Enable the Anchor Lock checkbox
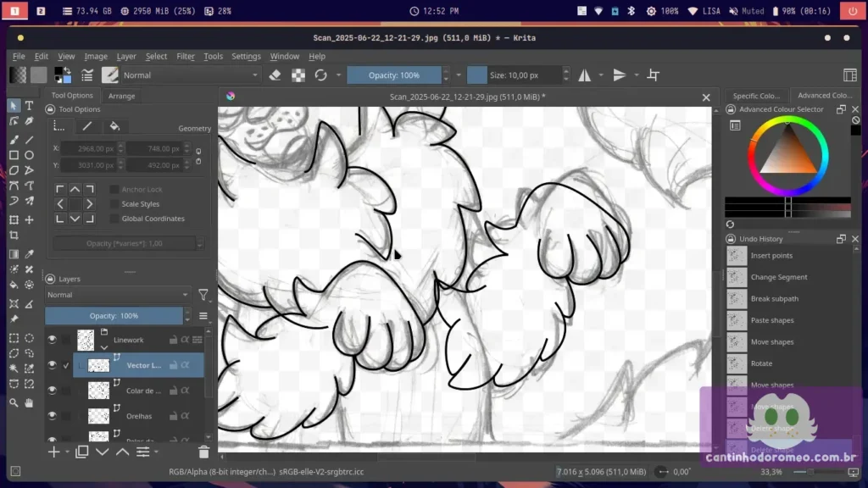Viewport: 868px width, 488px height. pyautogui.click(x=114, y=189)
